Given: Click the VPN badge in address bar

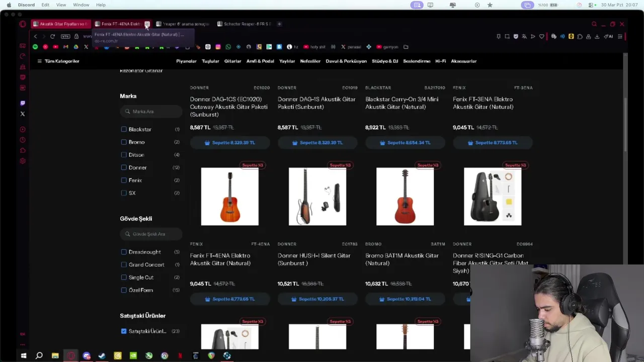Looking at the screenshot, I should tap(65, 36).
